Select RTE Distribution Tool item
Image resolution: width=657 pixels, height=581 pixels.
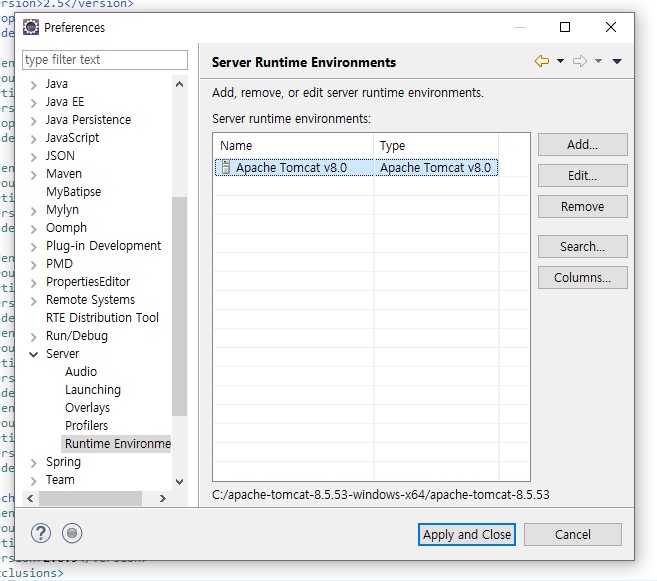tap(102, 318)
